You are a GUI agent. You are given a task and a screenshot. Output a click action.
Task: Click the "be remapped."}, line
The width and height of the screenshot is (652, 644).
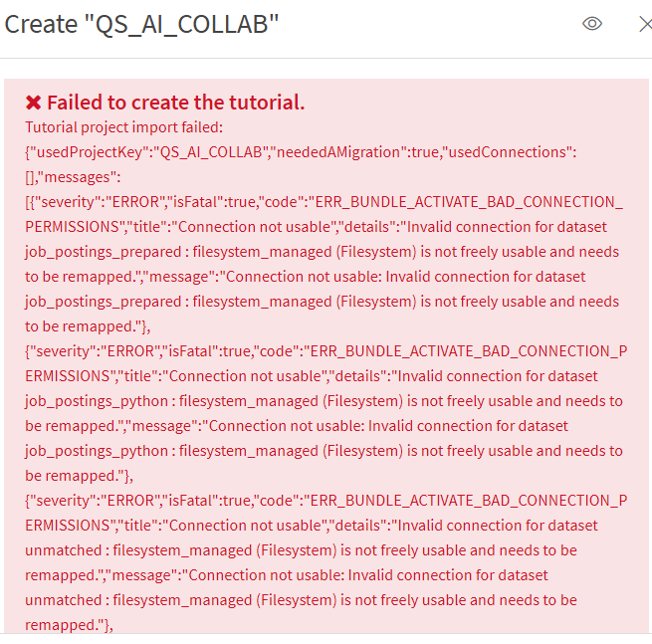pos(79,476)
